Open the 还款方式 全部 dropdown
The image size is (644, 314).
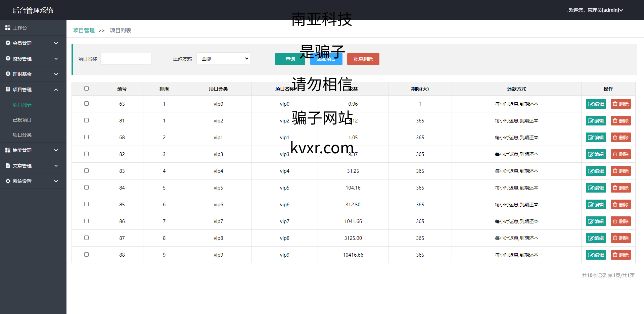(x=223, y=58)
